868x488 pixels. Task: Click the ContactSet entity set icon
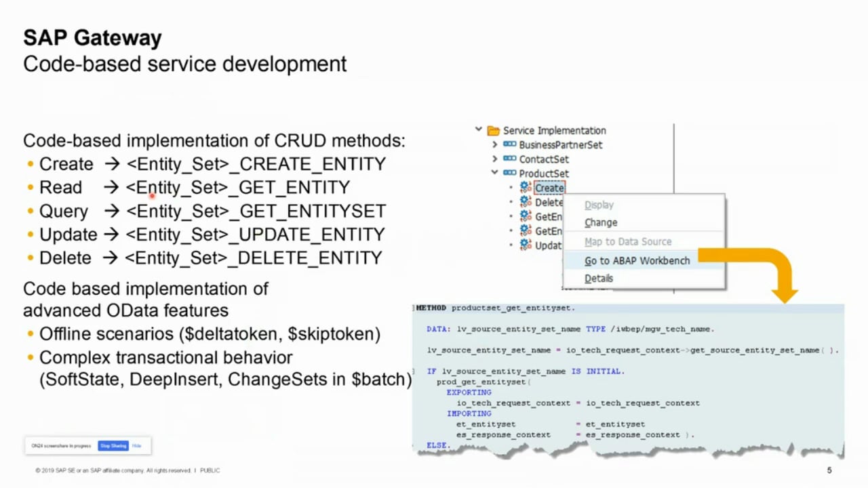(x=509, y=159)
